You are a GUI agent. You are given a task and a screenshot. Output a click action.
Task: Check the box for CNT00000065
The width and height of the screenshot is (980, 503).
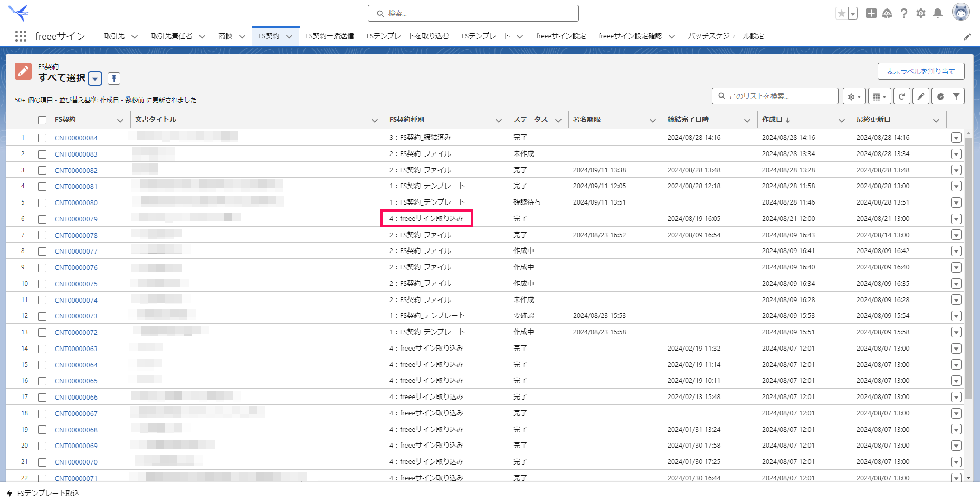click(42, 381)
